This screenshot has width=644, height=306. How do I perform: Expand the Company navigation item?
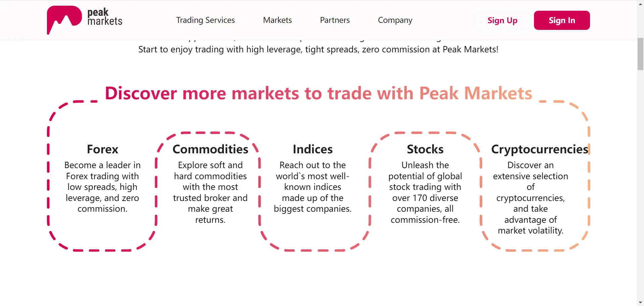[x=395, y=20]
